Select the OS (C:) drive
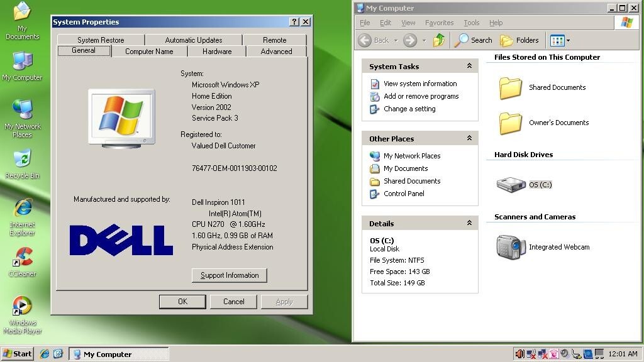644x362 pixels. (525, 185)
